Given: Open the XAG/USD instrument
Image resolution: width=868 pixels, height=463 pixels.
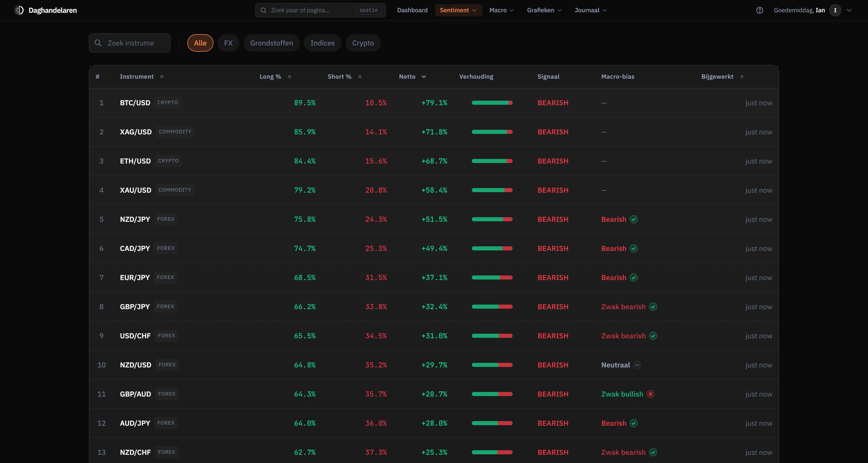Looking at the screenshot, I should 136,132.
